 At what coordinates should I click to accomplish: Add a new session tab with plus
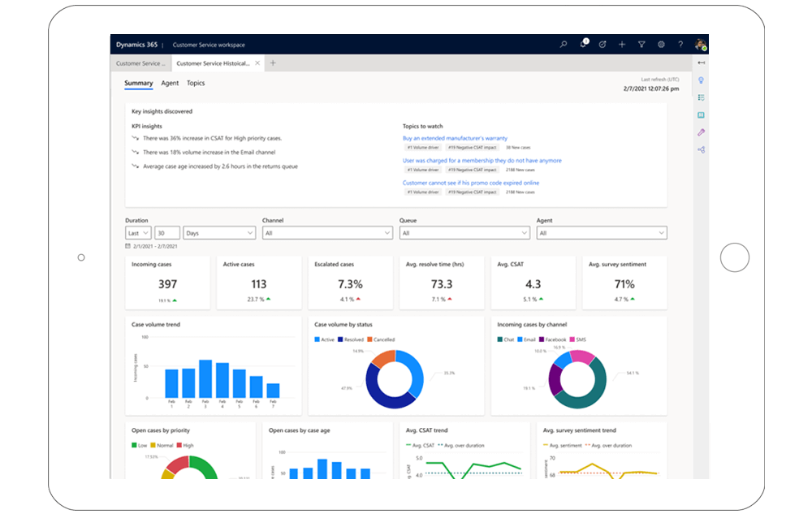273,63
